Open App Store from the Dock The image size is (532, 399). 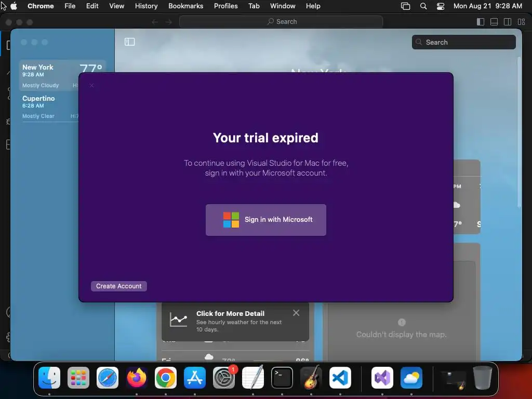coord(195,378)
